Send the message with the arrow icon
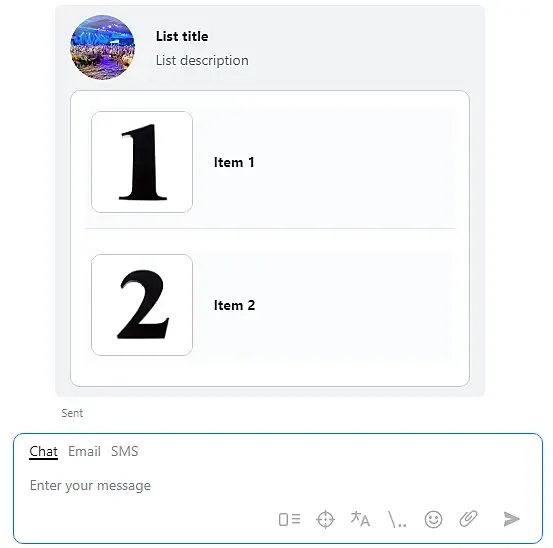Screen dimensions: 553x548 tap(511, 519)
